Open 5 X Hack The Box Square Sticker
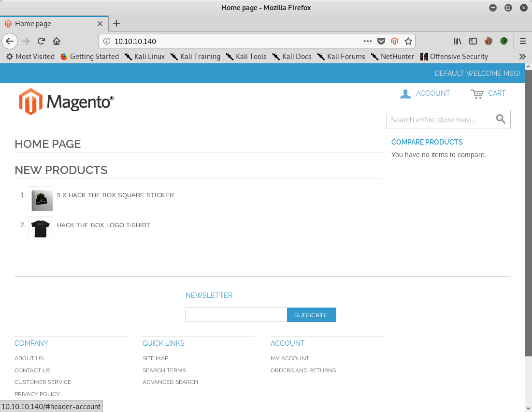Viewport: 532px width, 412px height. [115, 195]
